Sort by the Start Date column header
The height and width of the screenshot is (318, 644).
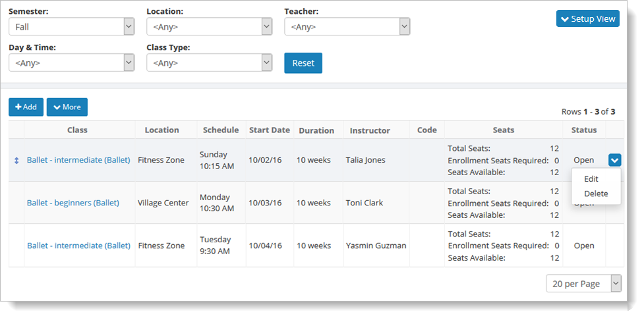click(269, 130)
